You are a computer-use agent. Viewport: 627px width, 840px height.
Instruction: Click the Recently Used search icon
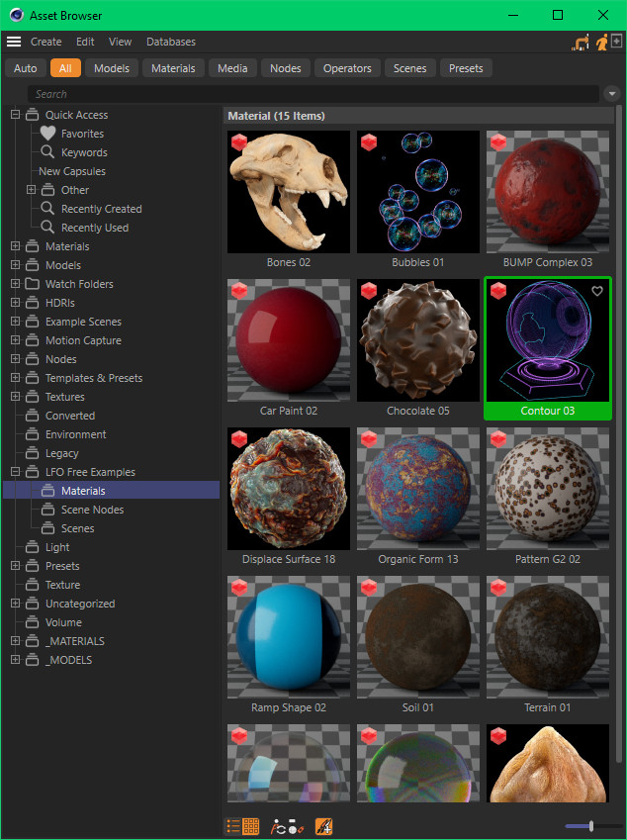click(47, 227)
